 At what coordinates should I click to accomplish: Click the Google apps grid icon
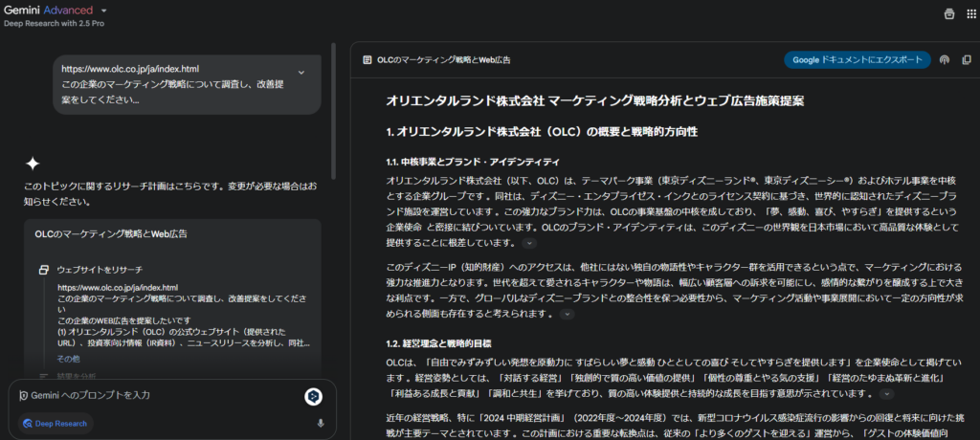tap(968, 13)
